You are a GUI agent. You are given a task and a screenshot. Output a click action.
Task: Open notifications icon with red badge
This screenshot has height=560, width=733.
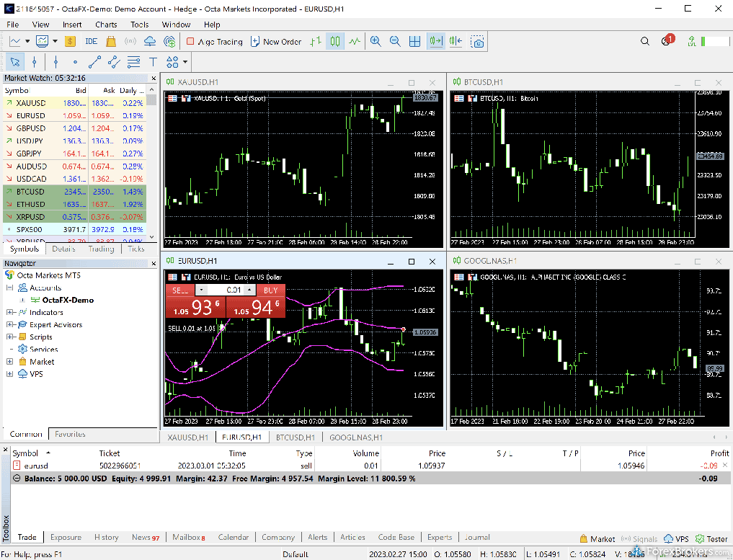coord(667,40)
